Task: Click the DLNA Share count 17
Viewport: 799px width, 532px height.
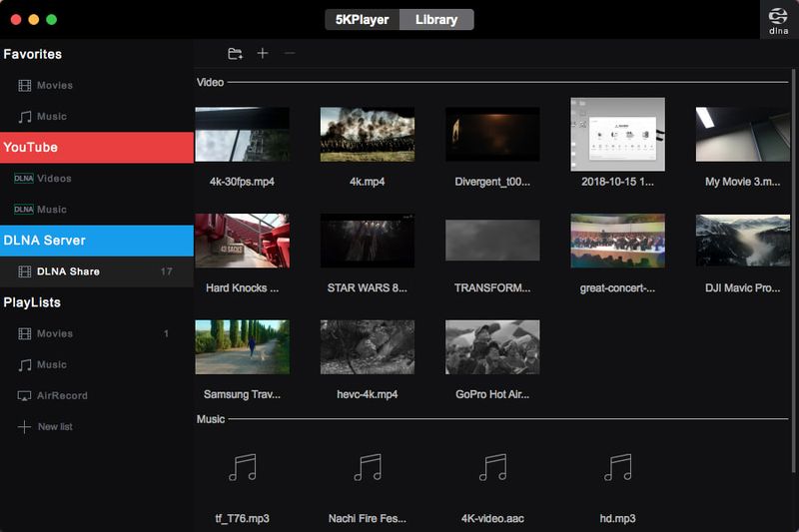Action: pos(166,271)
